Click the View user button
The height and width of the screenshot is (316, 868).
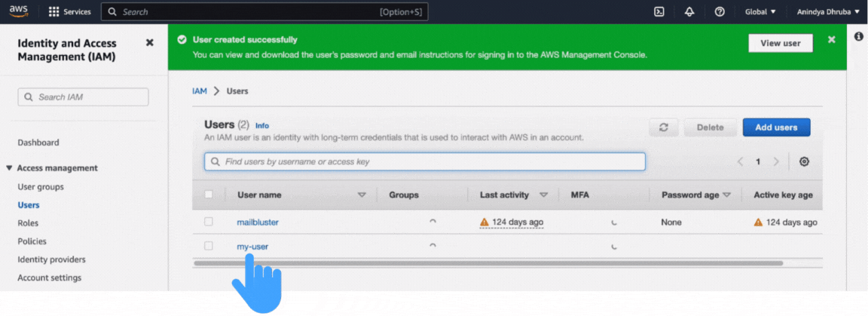[781, 43]
